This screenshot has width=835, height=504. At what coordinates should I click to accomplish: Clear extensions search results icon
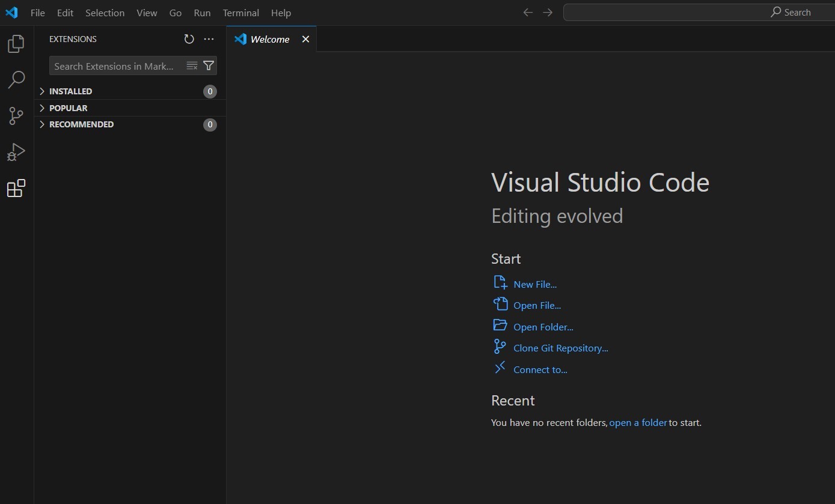point(192,65)
